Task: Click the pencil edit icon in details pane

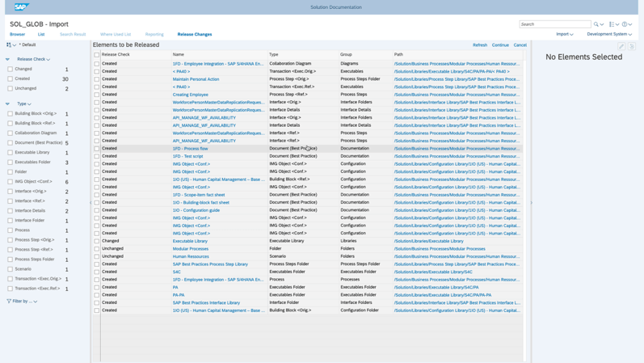Action: pyautogui.click(x=621, y=46)
